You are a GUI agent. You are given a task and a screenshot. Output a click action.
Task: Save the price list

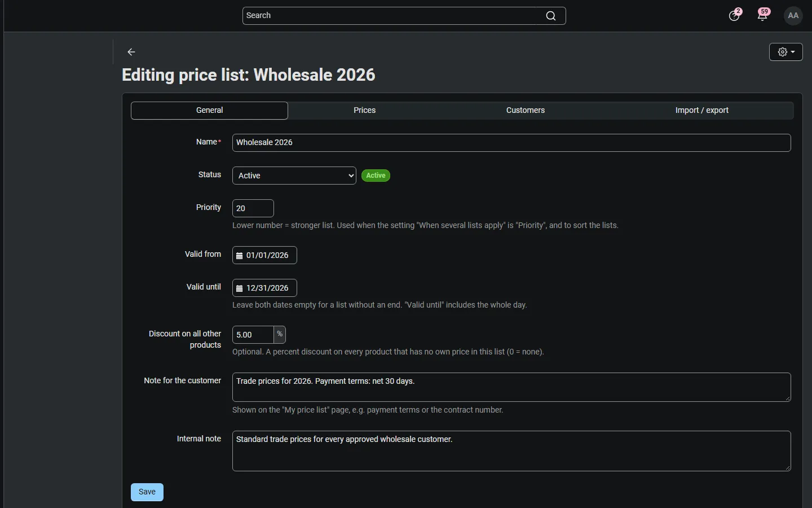click(147, 492)
